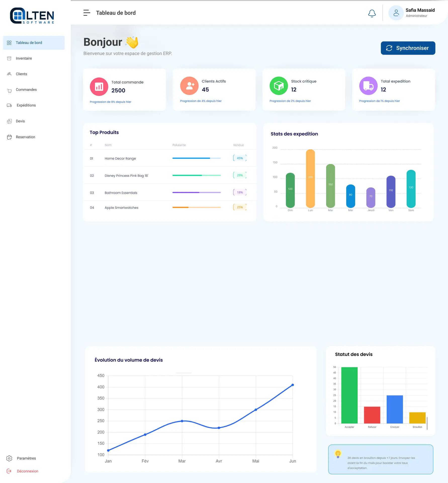
Task: Click the Total expedition truck icon
Action: point(368,86)
